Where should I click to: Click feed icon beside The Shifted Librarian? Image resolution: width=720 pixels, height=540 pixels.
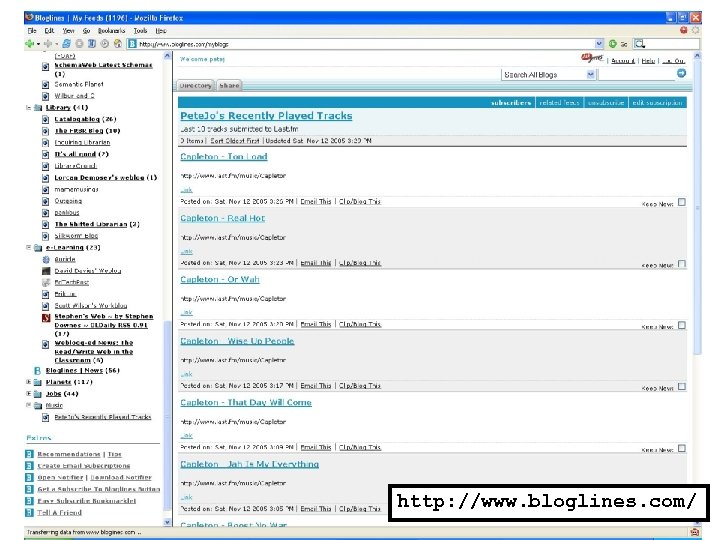(45, 225)
